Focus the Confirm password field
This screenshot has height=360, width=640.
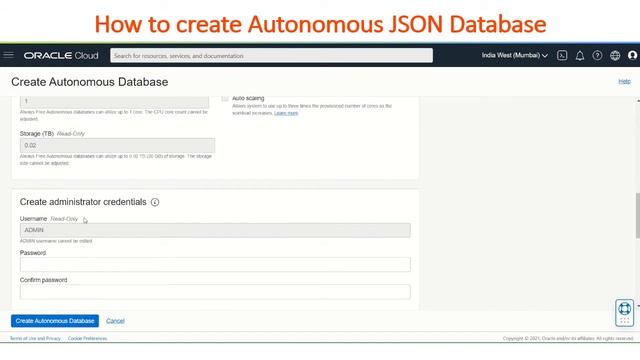(215, 292)
